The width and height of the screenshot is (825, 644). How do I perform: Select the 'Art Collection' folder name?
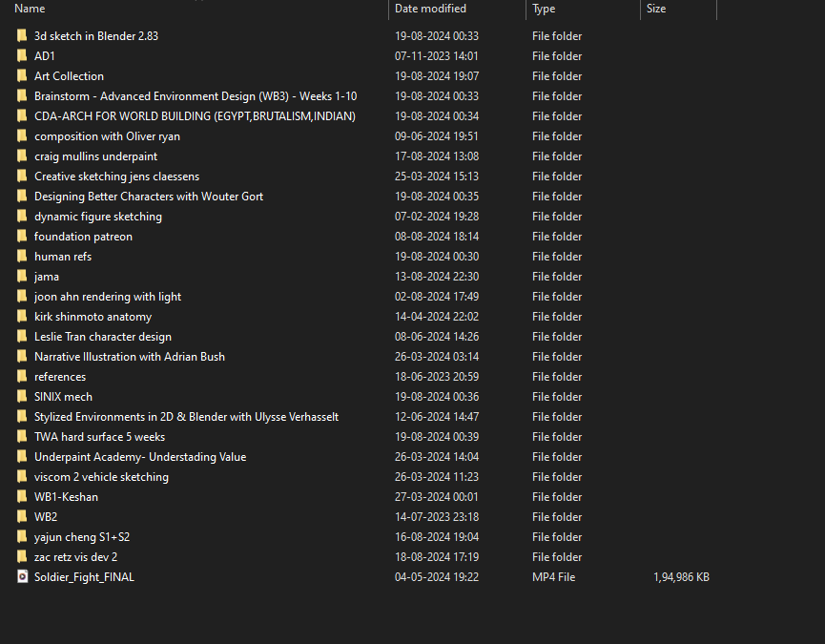[x=69, y=75]
